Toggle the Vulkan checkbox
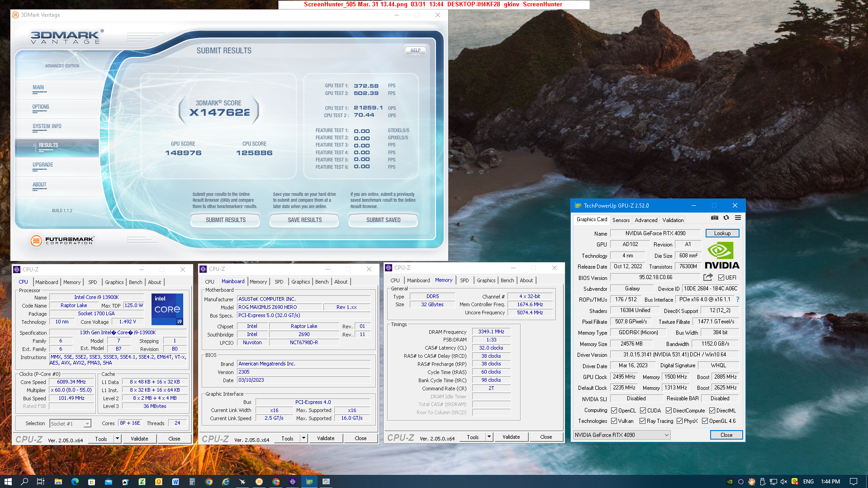 (x=614, y=421)
